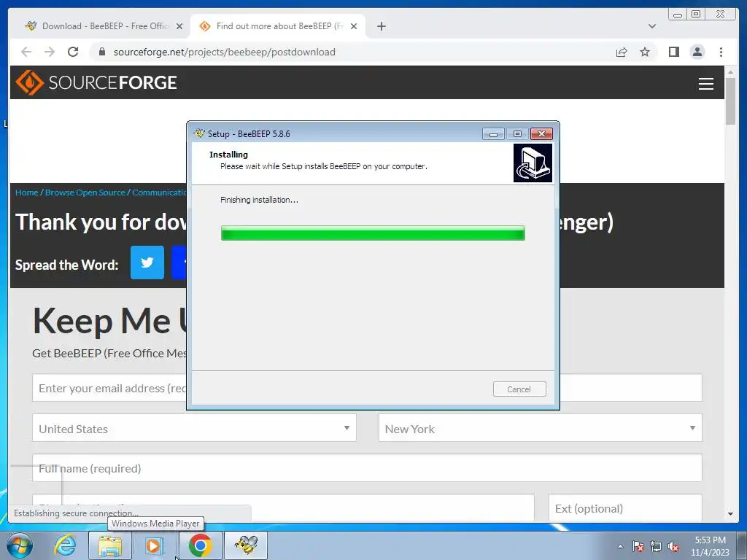The width and height of the screenshot is (747, 560).
Task: Close the Download - BeeBEEP tab
Action: click(179, 26)
